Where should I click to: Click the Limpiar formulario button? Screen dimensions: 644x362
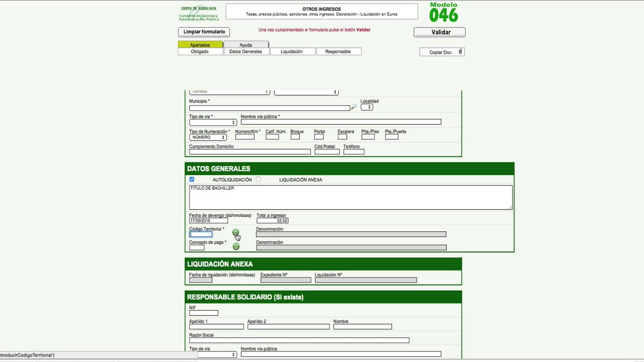pos(204,32)
